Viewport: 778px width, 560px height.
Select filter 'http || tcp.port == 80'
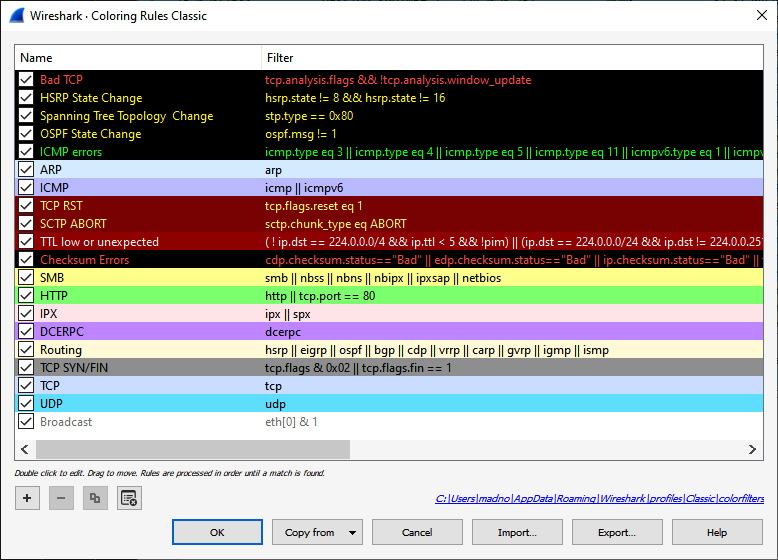click(x=320, y=296)
